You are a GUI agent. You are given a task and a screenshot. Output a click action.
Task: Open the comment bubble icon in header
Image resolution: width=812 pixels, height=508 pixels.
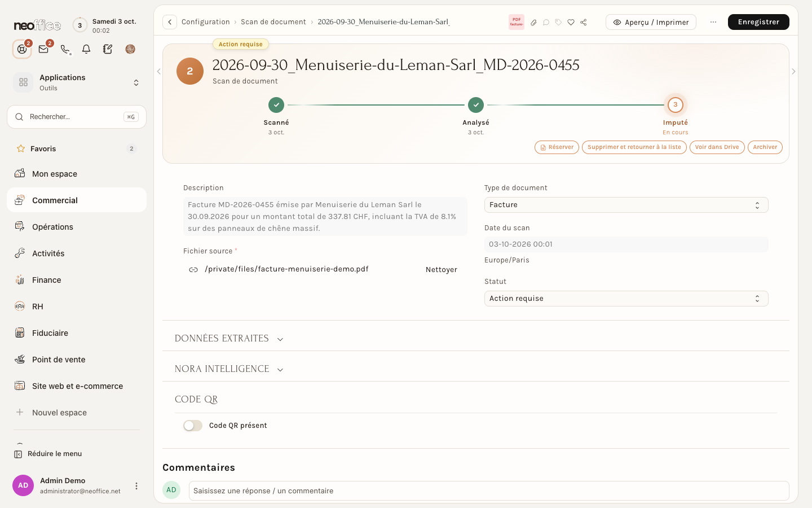tap(546, 23)
